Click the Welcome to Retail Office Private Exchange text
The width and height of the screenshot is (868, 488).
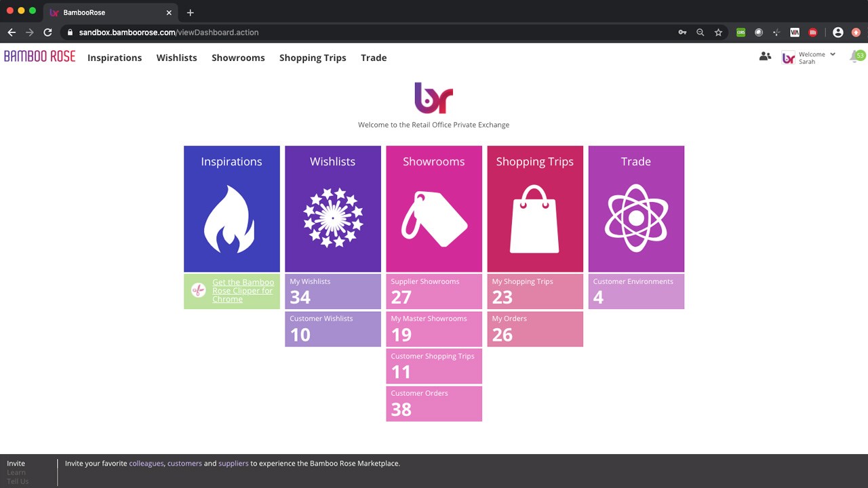pos(434,125)
